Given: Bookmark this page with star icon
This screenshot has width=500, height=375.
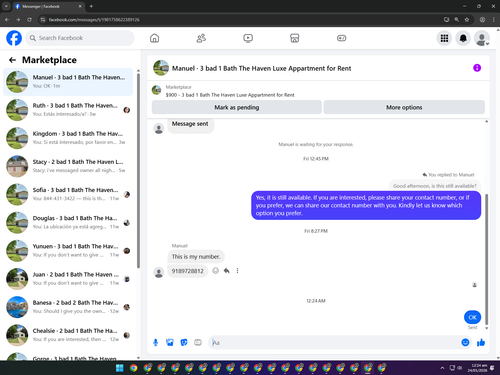Looking at the screenshot, I should point(467,20).
